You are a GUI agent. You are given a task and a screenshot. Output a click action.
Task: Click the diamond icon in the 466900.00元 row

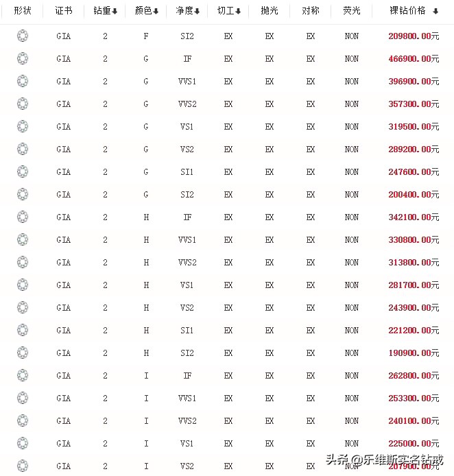(23, 59)
